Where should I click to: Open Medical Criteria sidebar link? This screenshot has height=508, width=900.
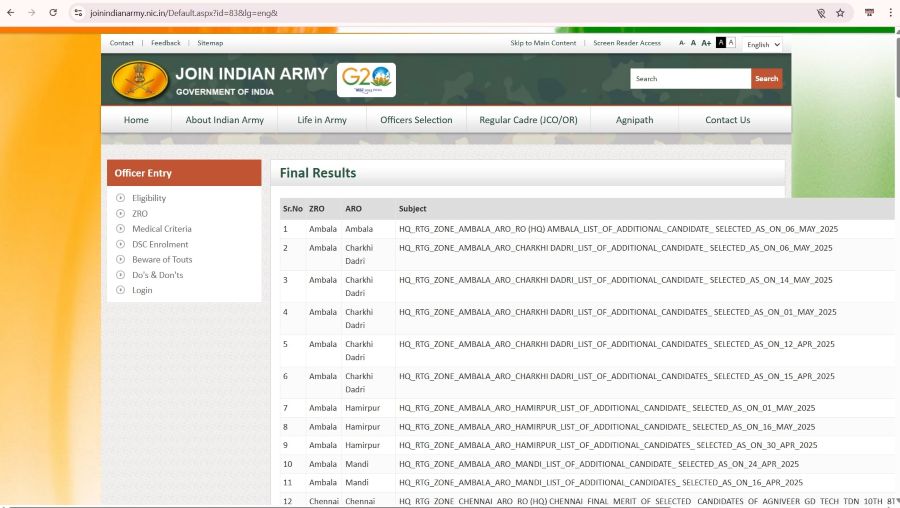point(162,228)
